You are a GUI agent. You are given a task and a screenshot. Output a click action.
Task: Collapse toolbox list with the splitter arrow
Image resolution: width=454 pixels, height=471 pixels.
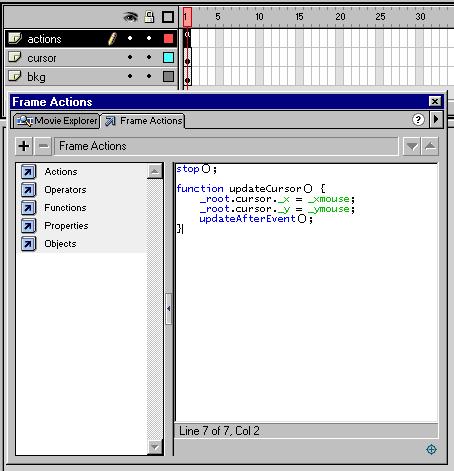pos(169,309)
